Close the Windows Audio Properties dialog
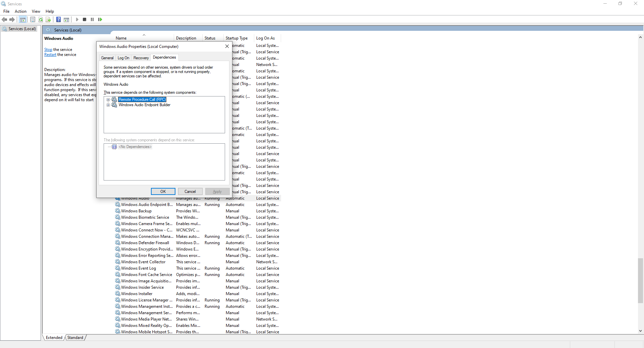 point(227,46)
